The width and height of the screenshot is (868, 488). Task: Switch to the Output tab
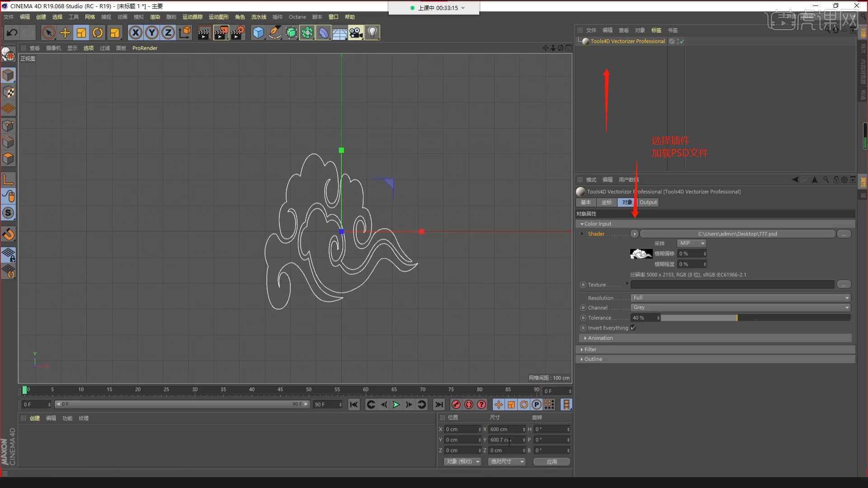[x=648, y=202]
